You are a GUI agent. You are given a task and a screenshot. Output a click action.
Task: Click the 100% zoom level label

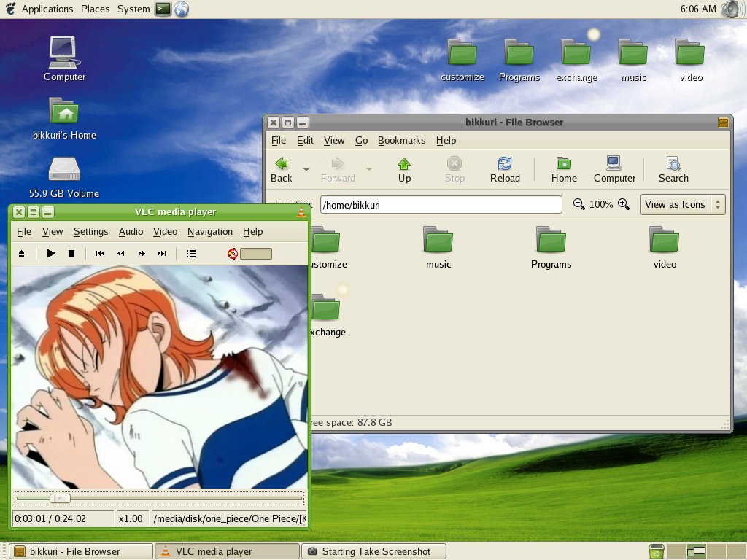pyautogui.click(x=601, y=204)
